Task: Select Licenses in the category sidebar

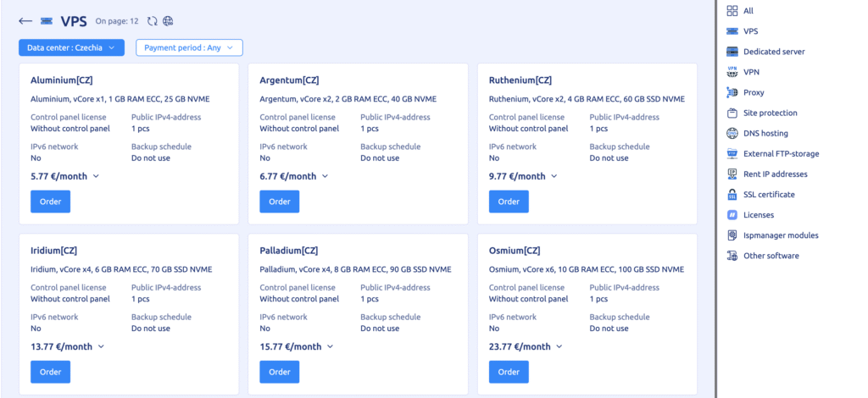Action: 758,215
